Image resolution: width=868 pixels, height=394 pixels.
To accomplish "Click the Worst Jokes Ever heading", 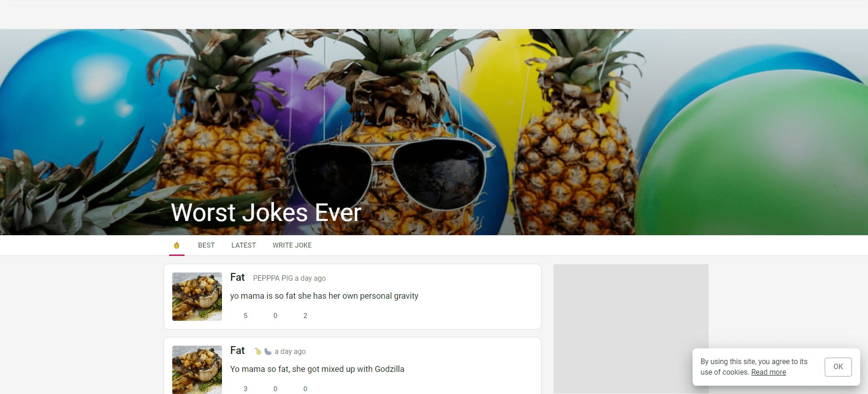I will (266, 212).
